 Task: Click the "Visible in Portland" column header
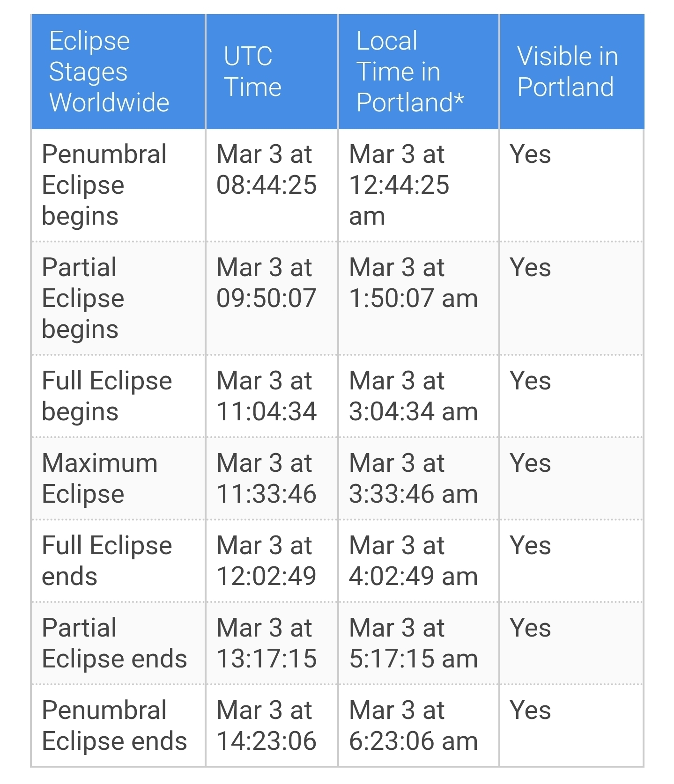[567, 72]
